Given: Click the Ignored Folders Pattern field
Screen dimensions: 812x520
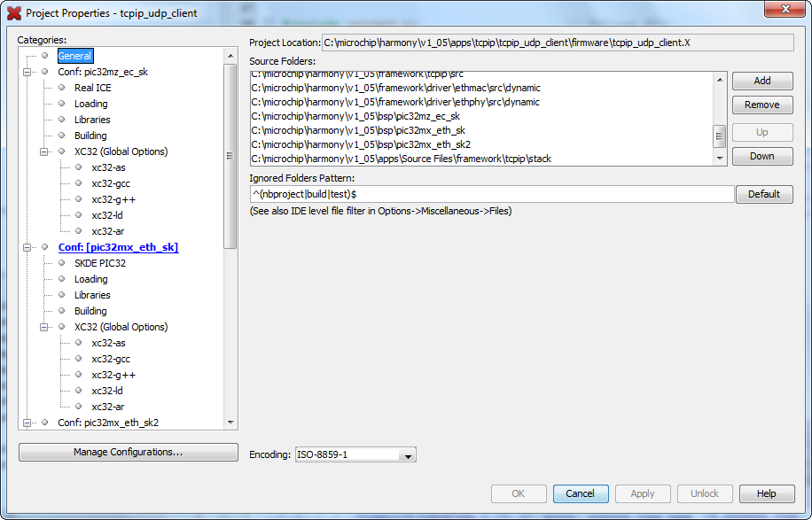Looking at the screenshot, I should [492, 194].
